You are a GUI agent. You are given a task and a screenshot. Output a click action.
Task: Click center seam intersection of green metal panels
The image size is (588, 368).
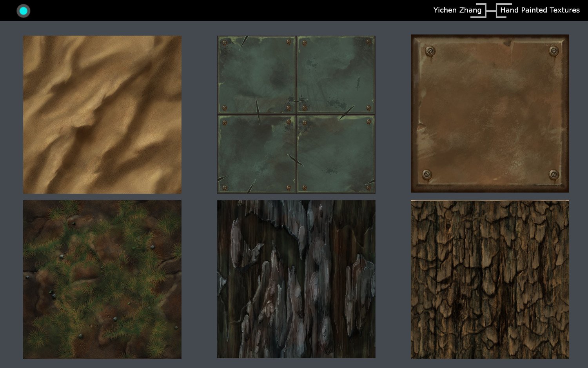click(x=296, y=114)
